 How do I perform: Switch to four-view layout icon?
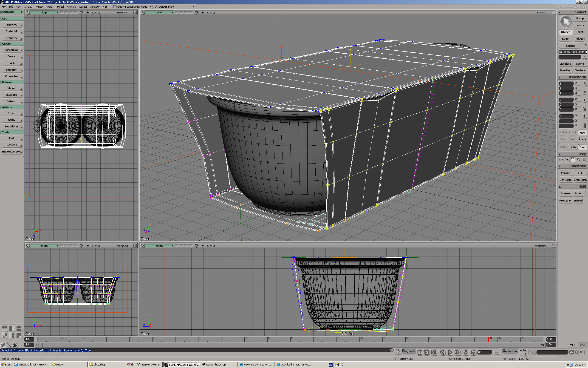pos(19,329)
